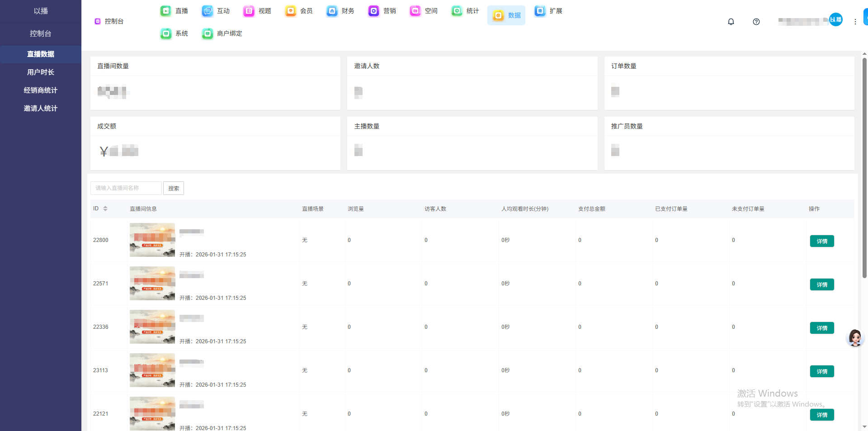This screenshot has width=868, height=431.
Task: Select 用户时长 in the sidebar
Action: (x=41, y=72)
